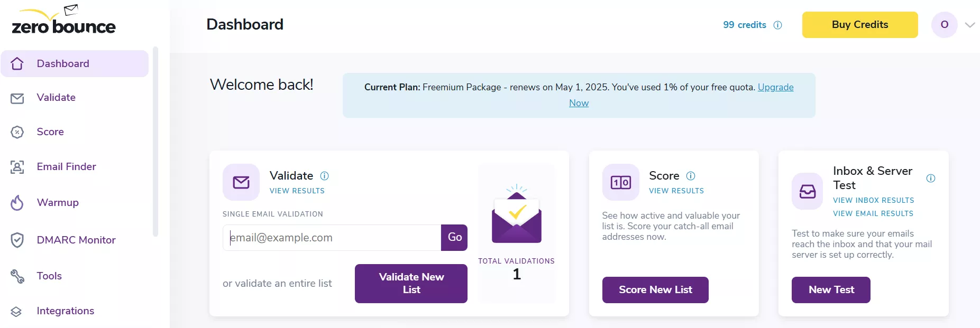Expand the account dropdown chevron

coord(969,25)
